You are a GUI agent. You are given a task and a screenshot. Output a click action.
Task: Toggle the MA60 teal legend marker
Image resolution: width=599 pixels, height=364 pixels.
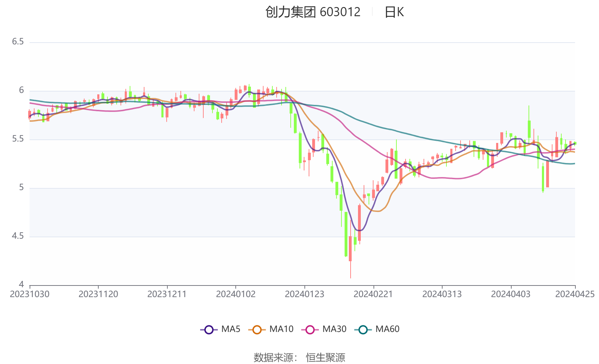click(363, 330)
